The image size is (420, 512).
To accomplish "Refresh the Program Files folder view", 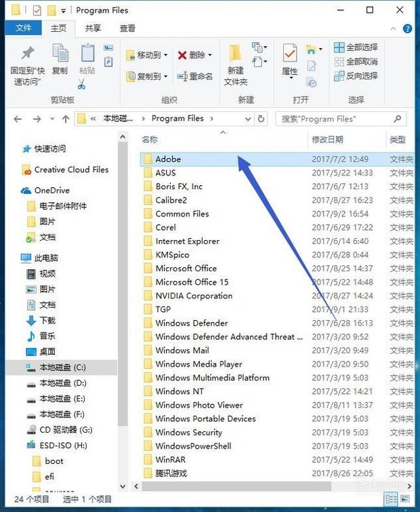I will click(261, 119).
